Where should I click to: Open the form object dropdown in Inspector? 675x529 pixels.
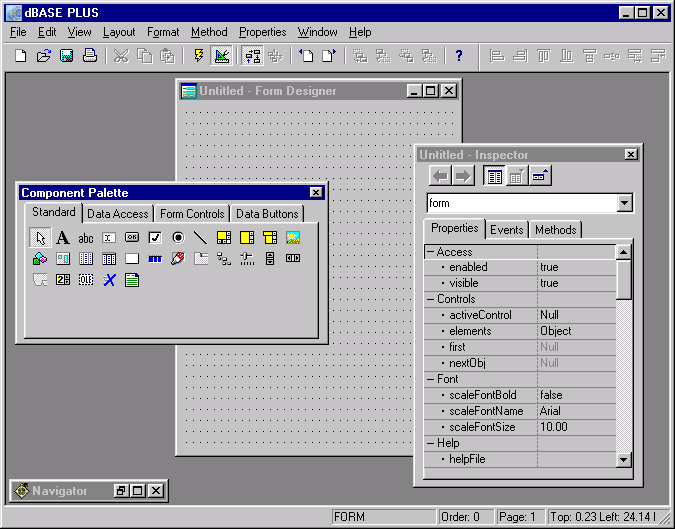(625, 203)
